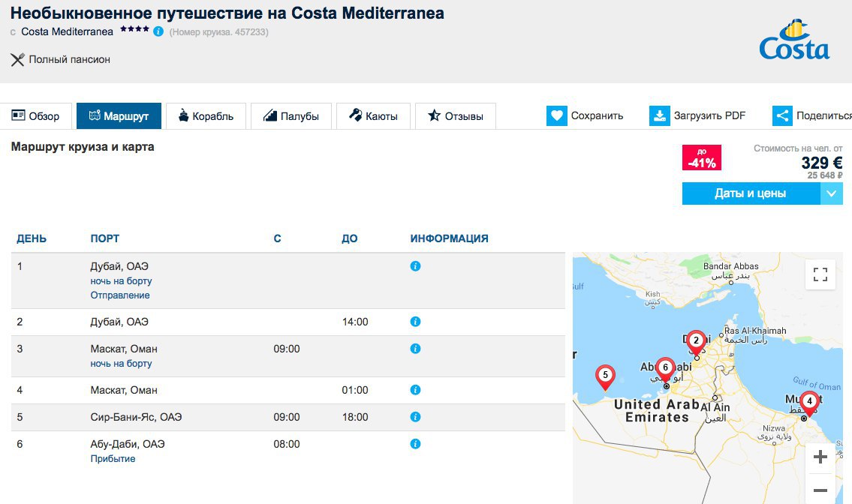The width and height of the screenshot is (852, 504).
Task: Click the cruise number 457233 text
Action: pos(219,32)
